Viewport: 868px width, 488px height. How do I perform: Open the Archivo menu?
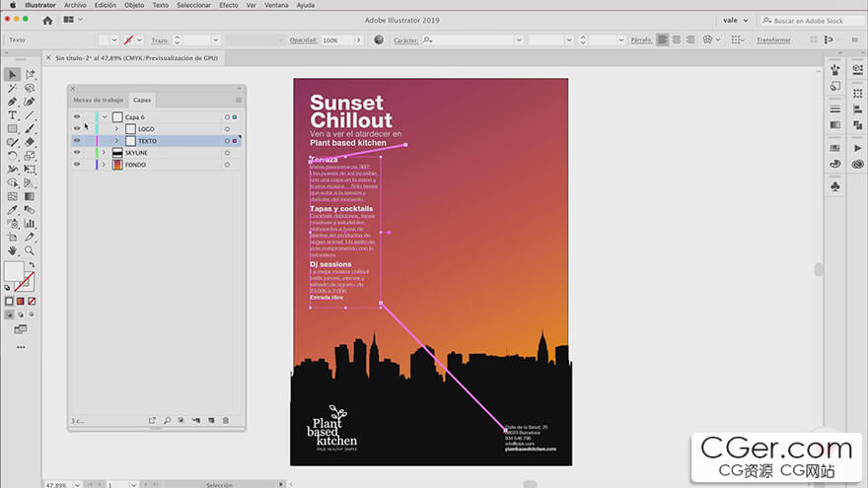pos(75,5)
